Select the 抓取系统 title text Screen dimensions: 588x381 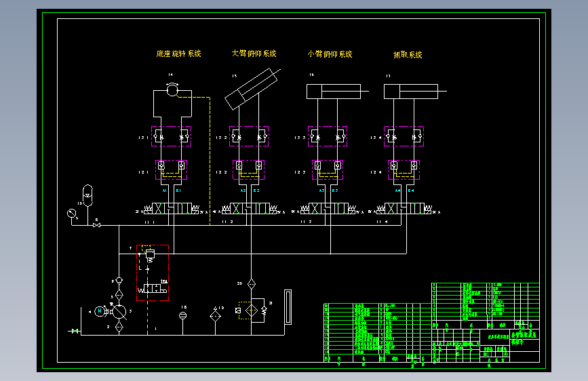point(408,55)
